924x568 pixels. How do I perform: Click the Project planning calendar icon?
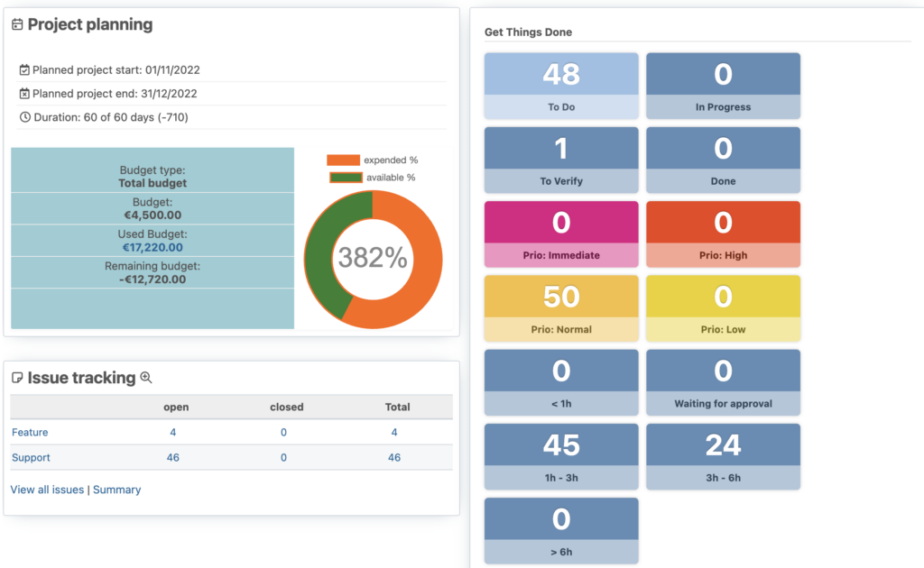pos(17,24)
